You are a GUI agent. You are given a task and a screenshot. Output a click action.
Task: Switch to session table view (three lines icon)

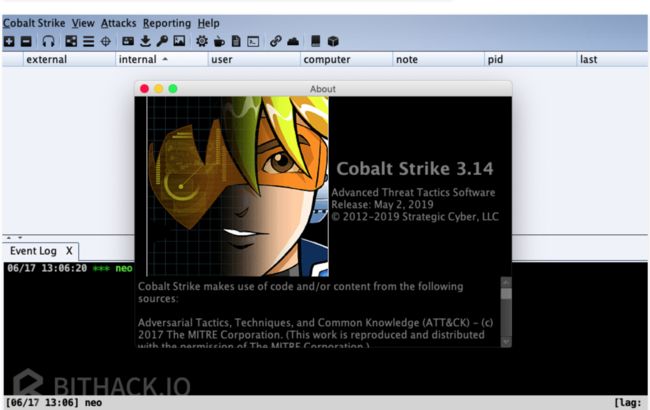coord(88,41)
